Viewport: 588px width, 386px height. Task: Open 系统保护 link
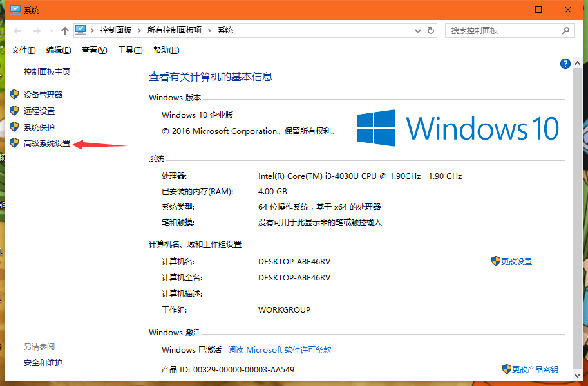tap(39, 127)
